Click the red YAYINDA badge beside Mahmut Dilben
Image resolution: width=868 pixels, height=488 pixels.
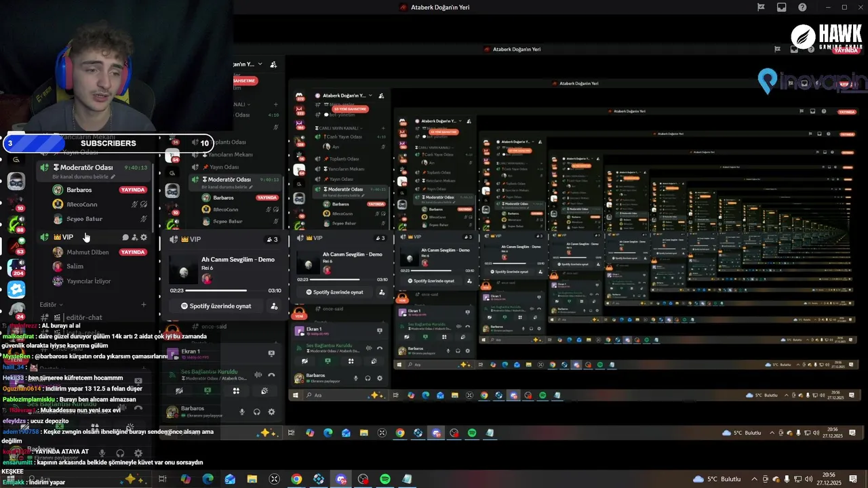coord(133,252)
